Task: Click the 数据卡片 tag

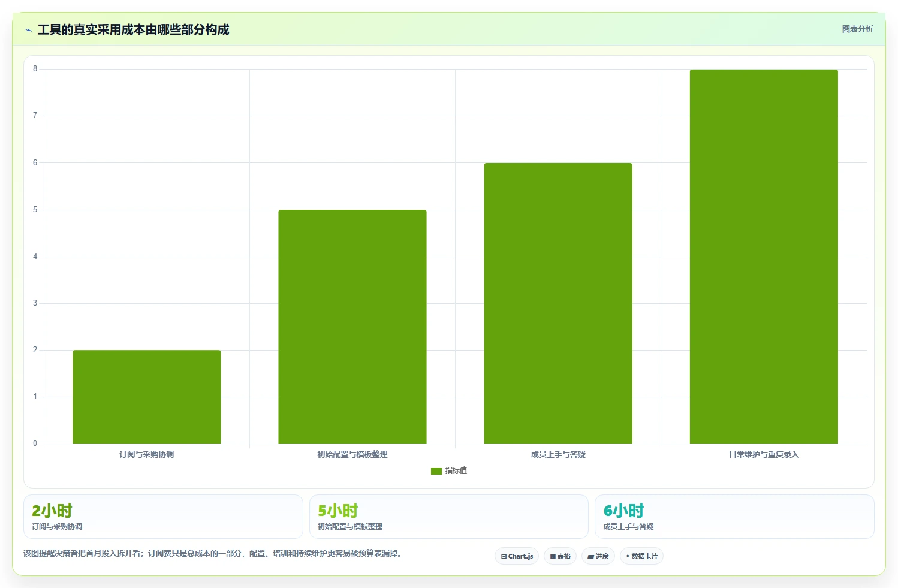Action: pos(641,556)
